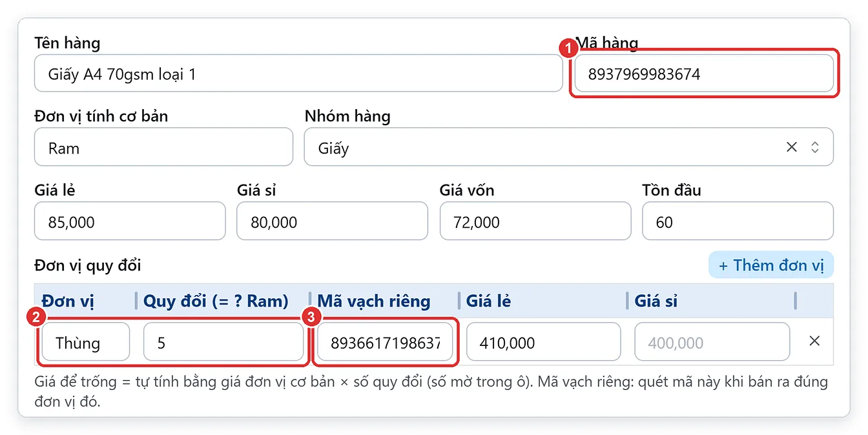Click the Quy đổi (= ? Ram) column header
Screen dimensions: 868x435
(x=216, y=301)
